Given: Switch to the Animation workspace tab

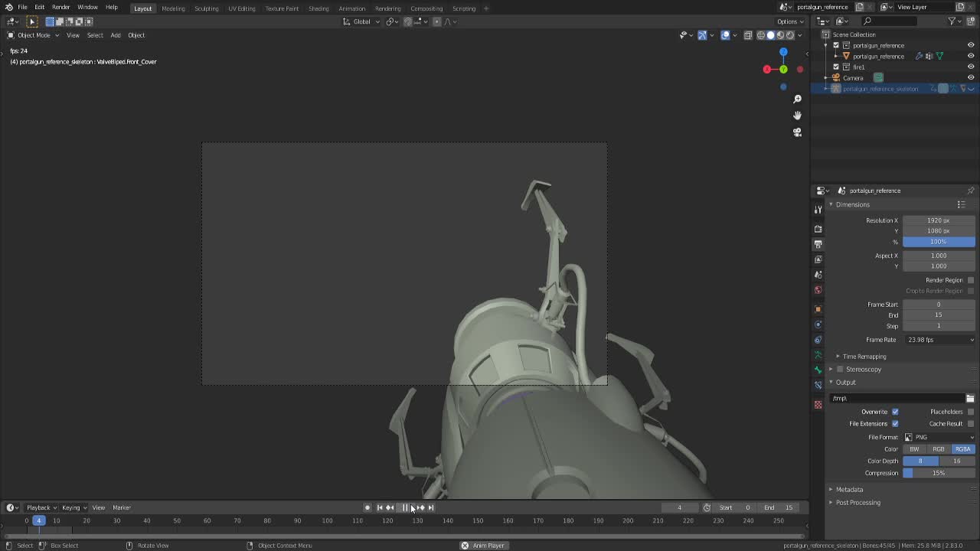Looking at the screenshot, I should pos(352,8).
